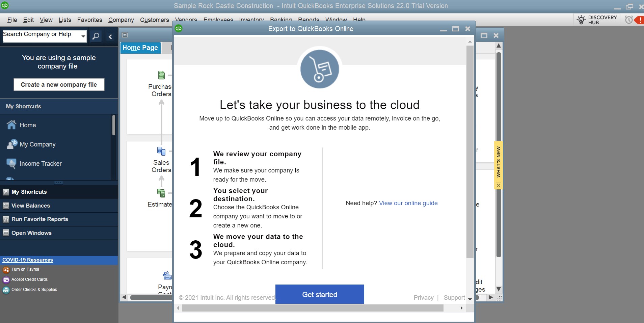
Task: Open the Favorites menu
Action: (89, 20)
